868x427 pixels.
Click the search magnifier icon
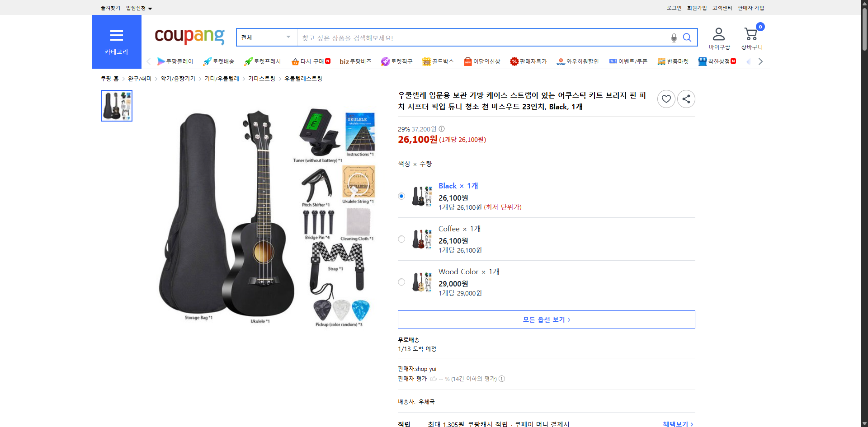687,38
